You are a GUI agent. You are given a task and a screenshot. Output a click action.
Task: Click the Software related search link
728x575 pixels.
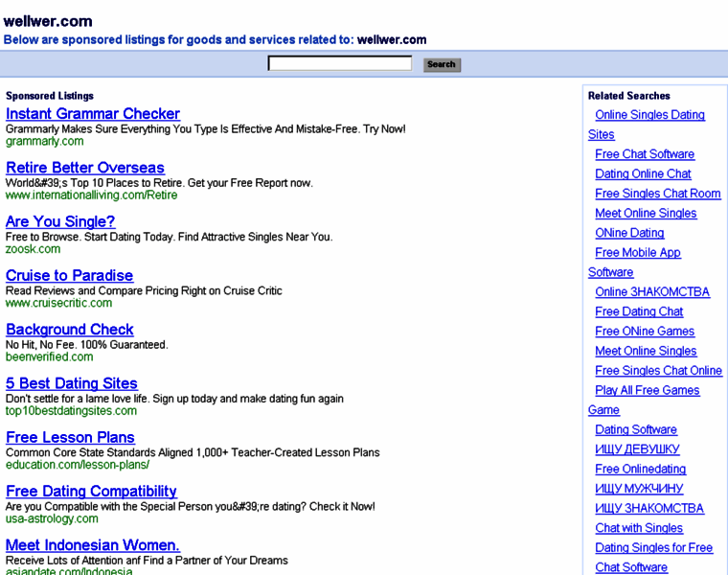610,272
